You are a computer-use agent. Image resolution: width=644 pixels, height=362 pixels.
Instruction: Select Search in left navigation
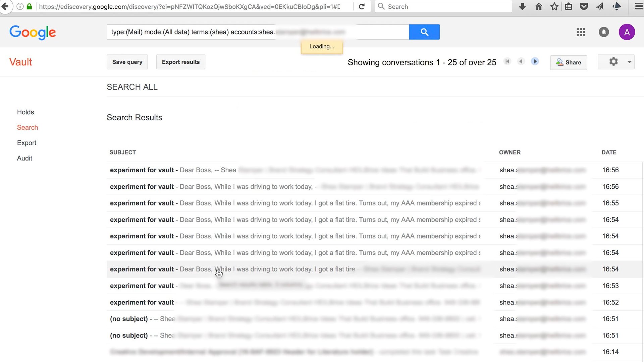click(28, 127)
